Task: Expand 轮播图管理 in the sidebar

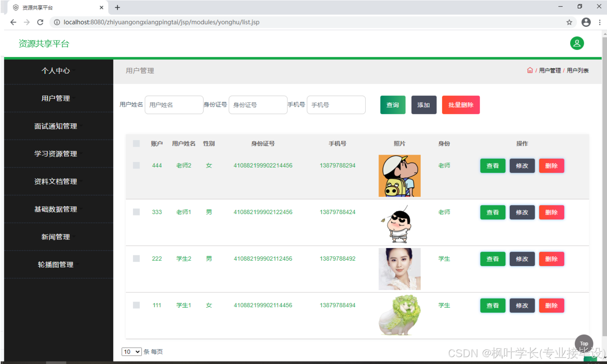Action: (59, 265)
